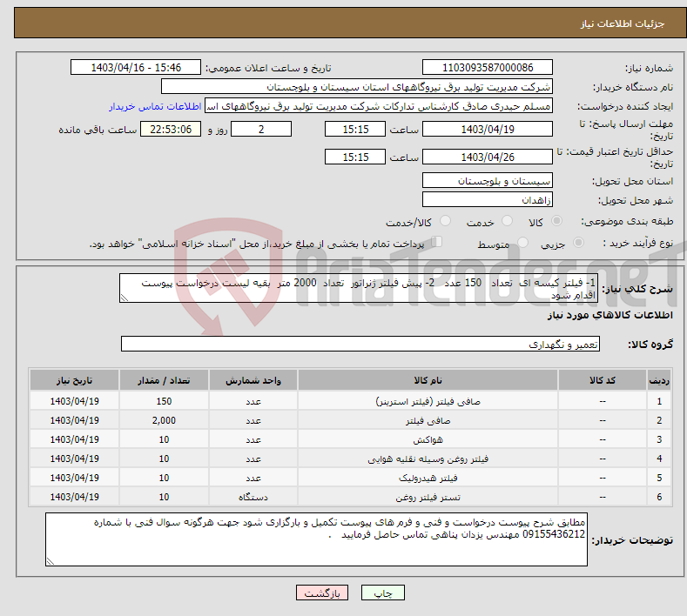Click the چاپ (print) button
The height and width of the screenshot is (616, 687).
382,593
